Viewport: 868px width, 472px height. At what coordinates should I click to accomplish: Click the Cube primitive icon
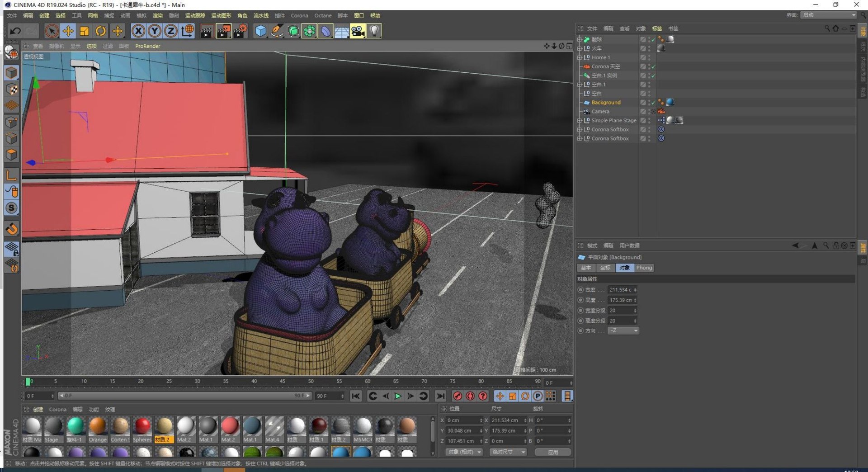261,31
